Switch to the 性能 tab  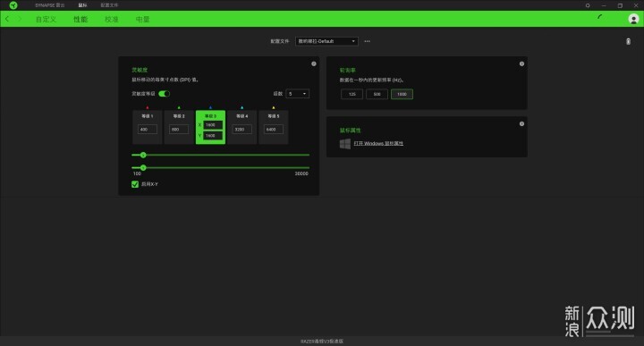(80, 19)
